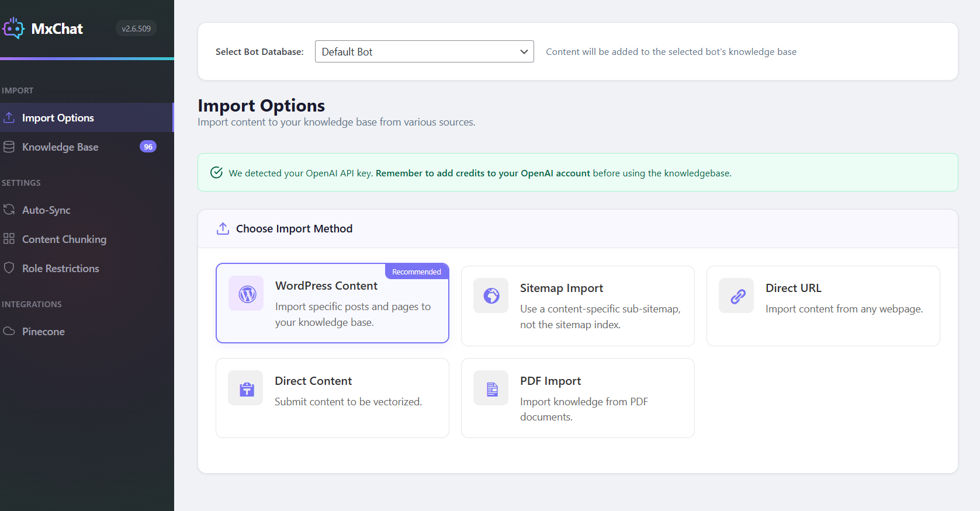The height and width of the screenshot is (511, 980).
Task: Click the Knowledge Base database icon
Action: pos(9,147)
